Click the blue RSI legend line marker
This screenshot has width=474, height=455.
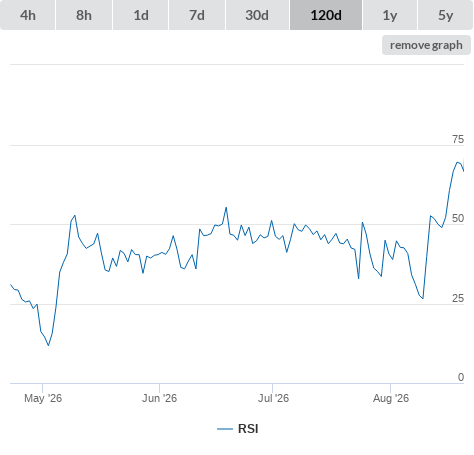(225, 429)
